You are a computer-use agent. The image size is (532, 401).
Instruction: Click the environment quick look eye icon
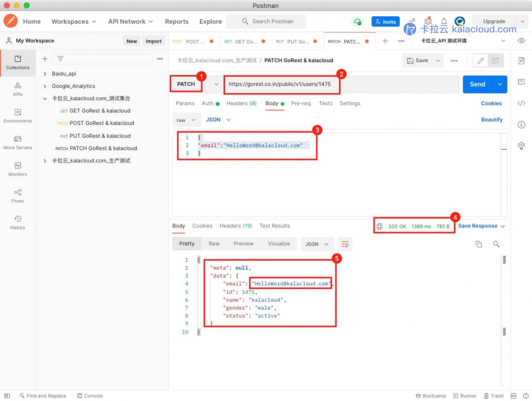(x=521, y=41)
